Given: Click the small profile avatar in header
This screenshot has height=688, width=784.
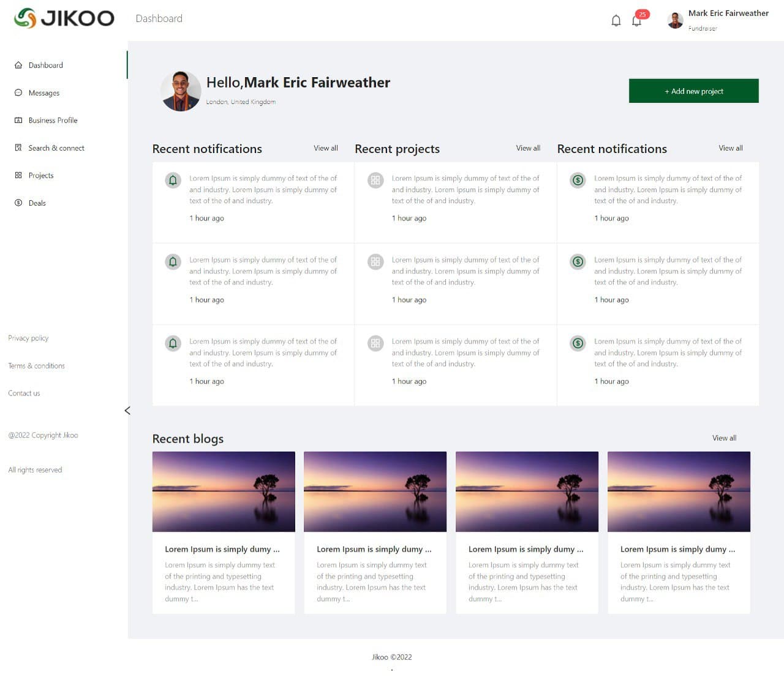Looking at the screenshot, I should coord(675,21).
